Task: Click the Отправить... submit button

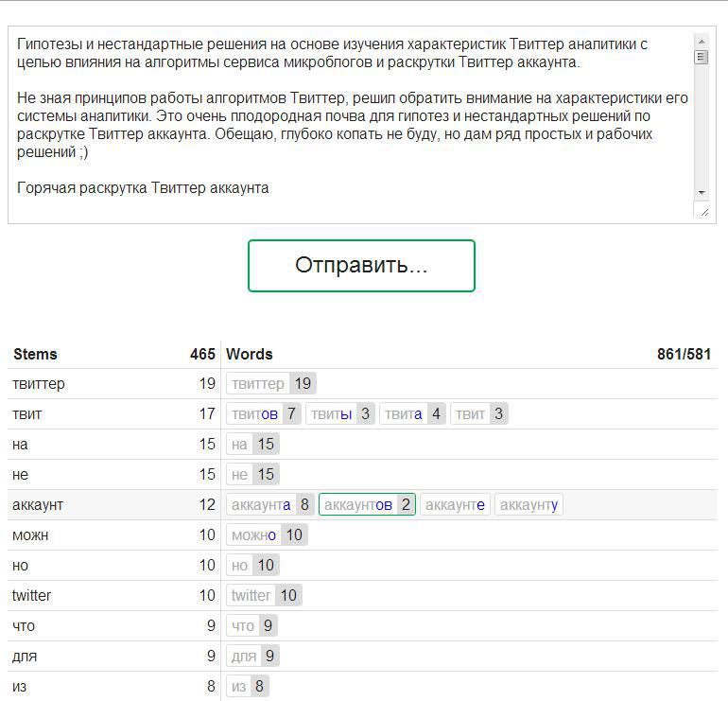Action: click(361, 266)
